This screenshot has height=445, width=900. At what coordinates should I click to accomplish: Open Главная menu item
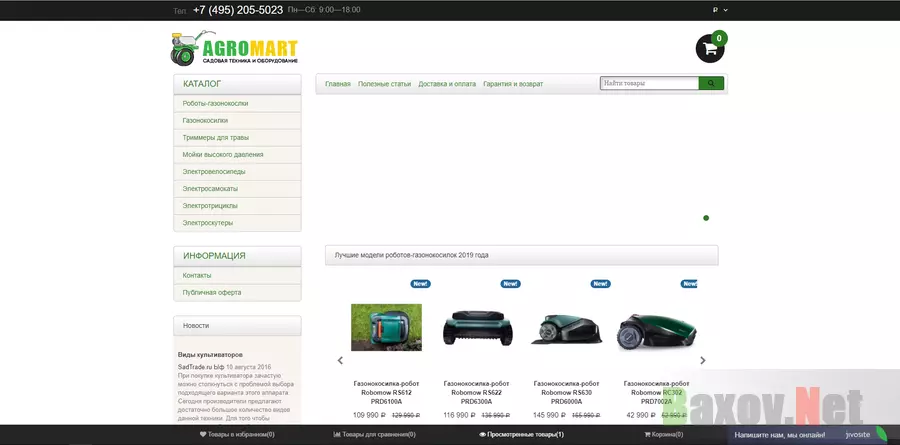(x=338, y=84)
